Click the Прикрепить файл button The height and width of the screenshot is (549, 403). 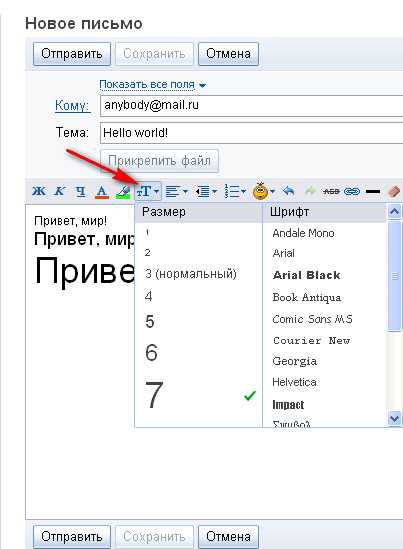click(x=159, y=161)
